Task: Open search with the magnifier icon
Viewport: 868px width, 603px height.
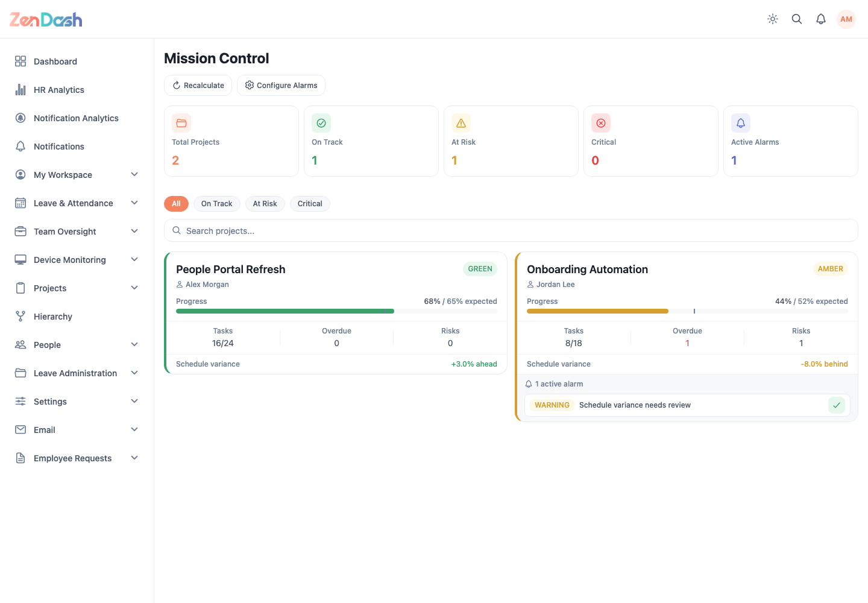Action: click(797, 19)
